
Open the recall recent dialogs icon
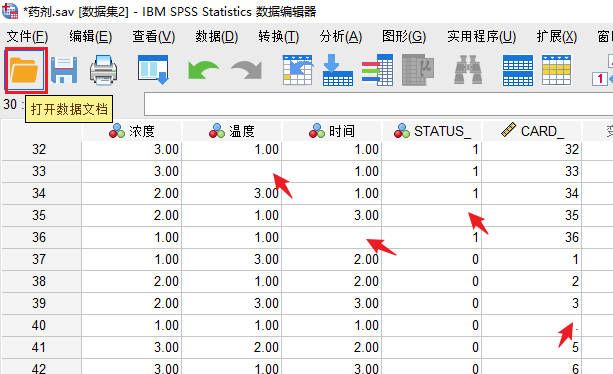[x=153, y=70]
